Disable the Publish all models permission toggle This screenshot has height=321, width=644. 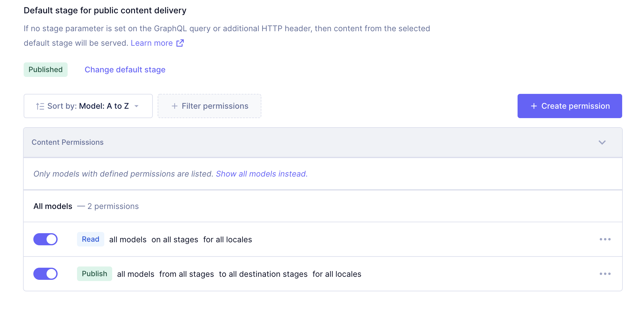(x=45, y=273)
